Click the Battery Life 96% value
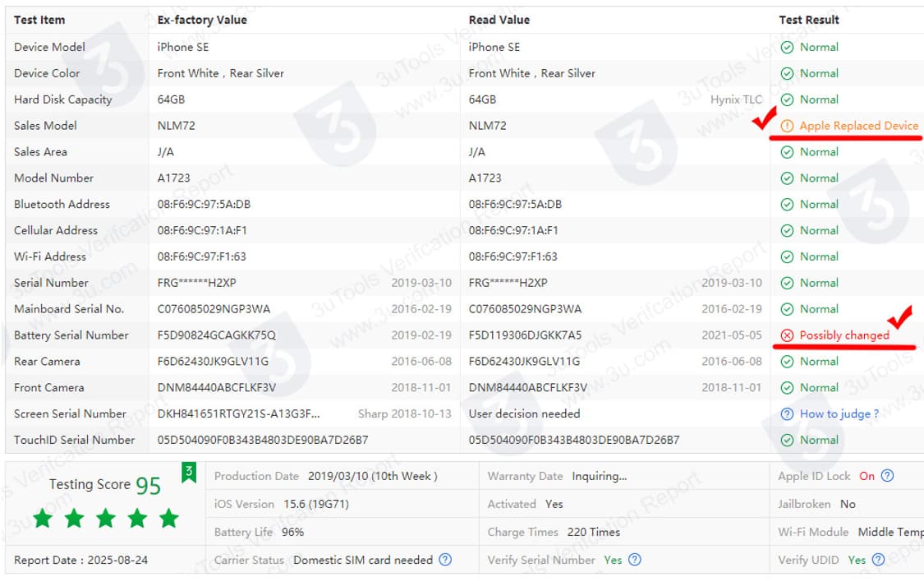This screenshot has width=924, height=582. point(293,532)
